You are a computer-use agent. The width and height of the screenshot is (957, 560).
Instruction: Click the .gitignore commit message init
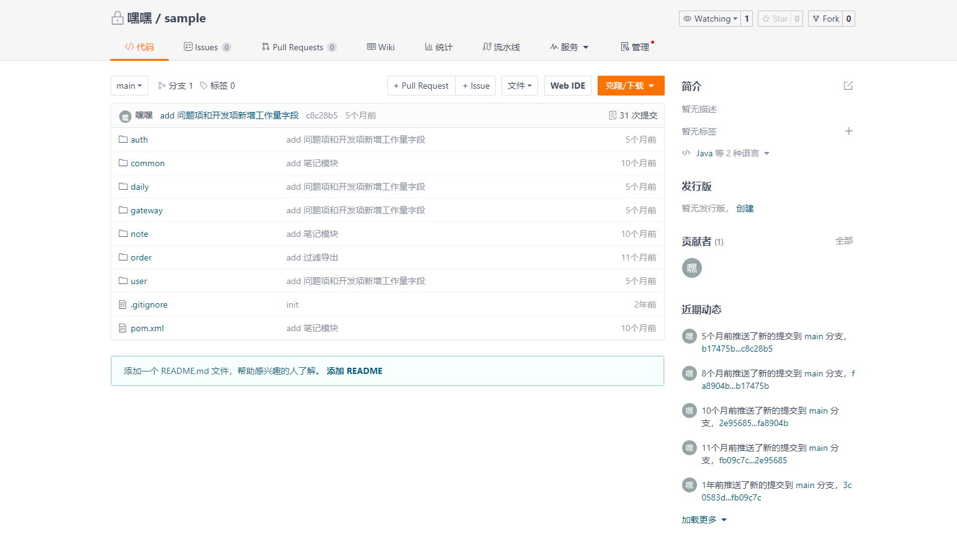[x=292, y=304]
